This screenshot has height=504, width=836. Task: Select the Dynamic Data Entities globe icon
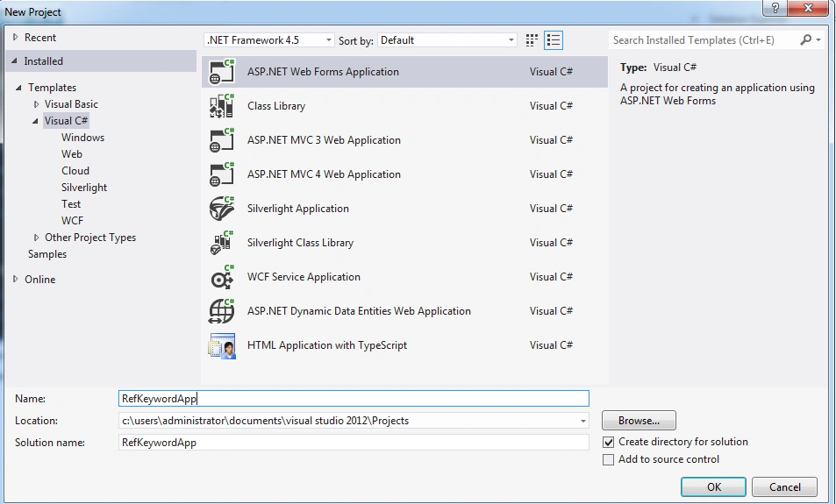(x=221, y=310)
